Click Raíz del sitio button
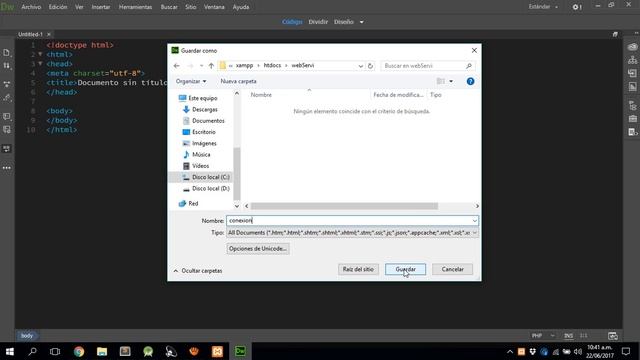This screenshot has height=360, width=640. coord(358,269)
